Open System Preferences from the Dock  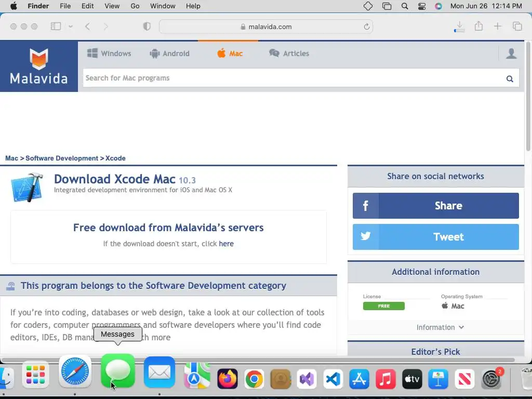(x=491, y=379)
